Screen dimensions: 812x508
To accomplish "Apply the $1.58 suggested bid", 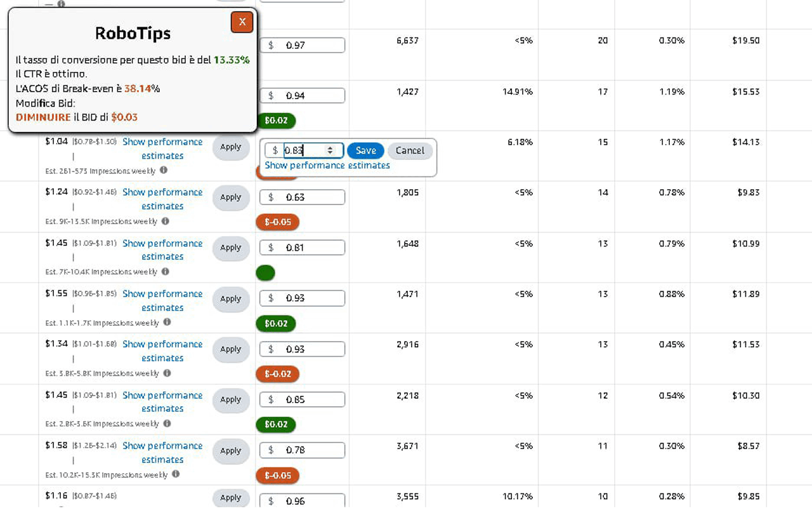I will 230,451.
